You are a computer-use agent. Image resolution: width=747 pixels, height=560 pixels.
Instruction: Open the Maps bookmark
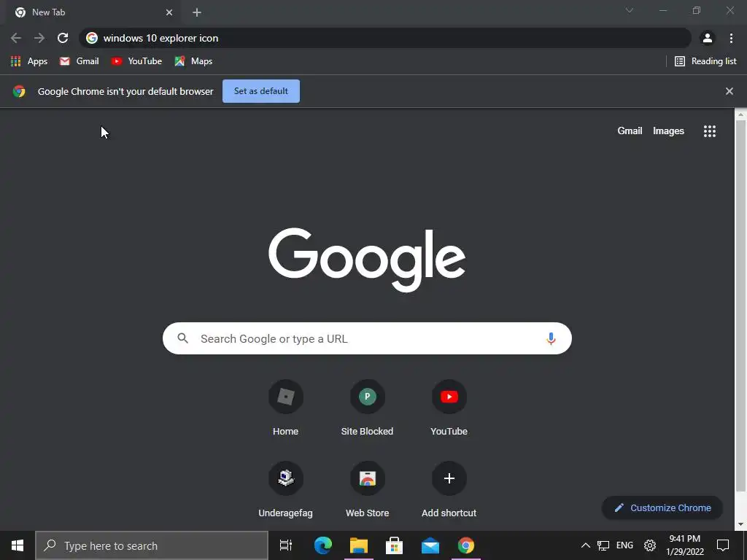[x=193, y=61]
